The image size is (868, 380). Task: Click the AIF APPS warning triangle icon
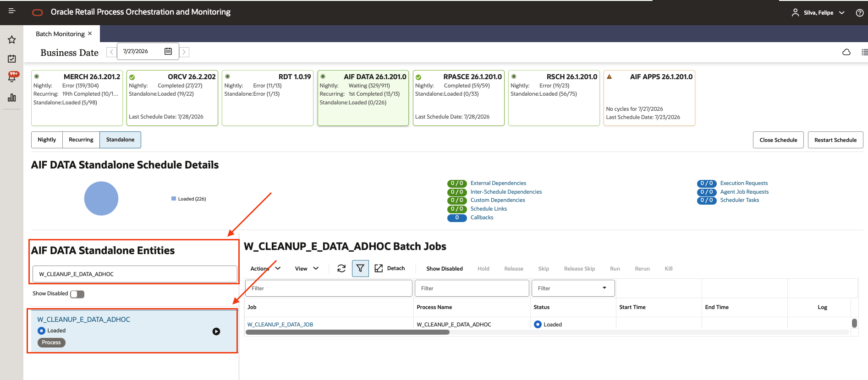610,77
